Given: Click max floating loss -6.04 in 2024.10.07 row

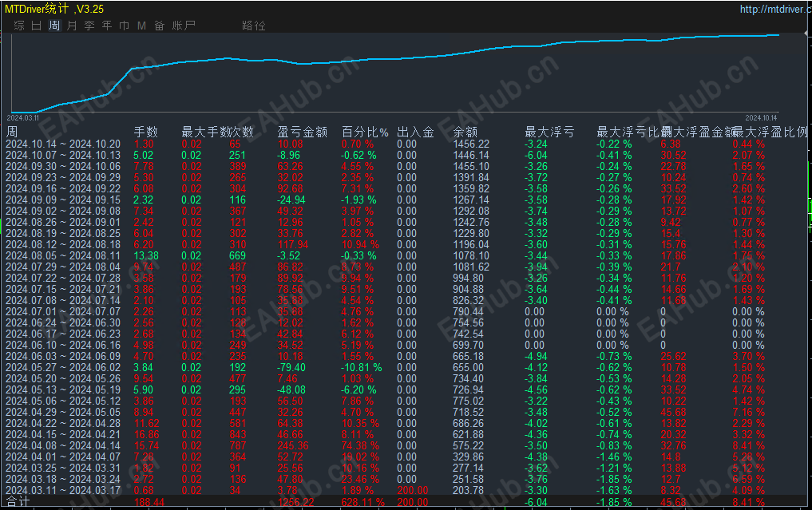Looking at the screenshot, I should (536, 156).
